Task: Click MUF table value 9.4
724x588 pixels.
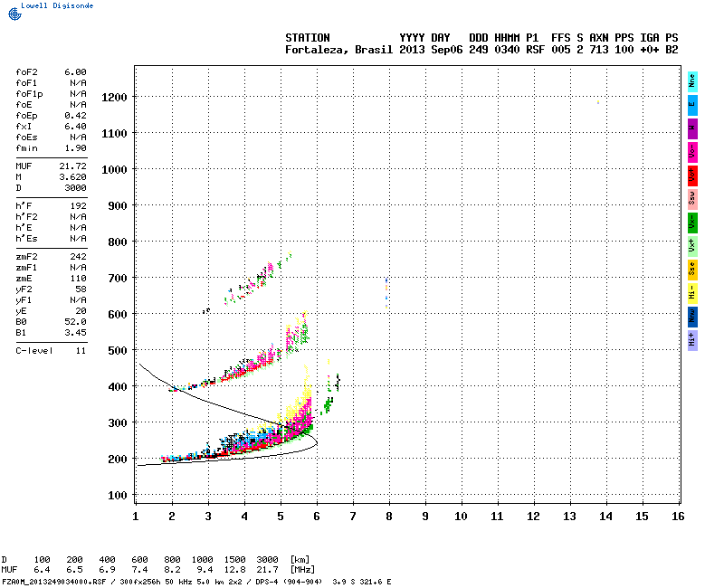Action: 205,570
